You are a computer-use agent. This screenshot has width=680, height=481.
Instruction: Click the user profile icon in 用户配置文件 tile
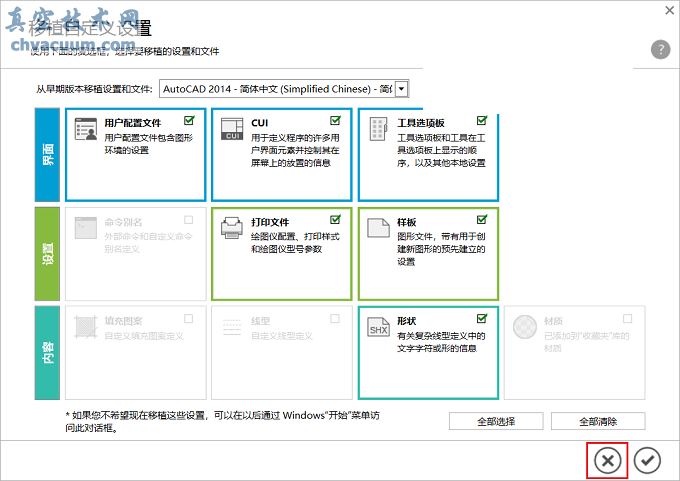(85, 127)
